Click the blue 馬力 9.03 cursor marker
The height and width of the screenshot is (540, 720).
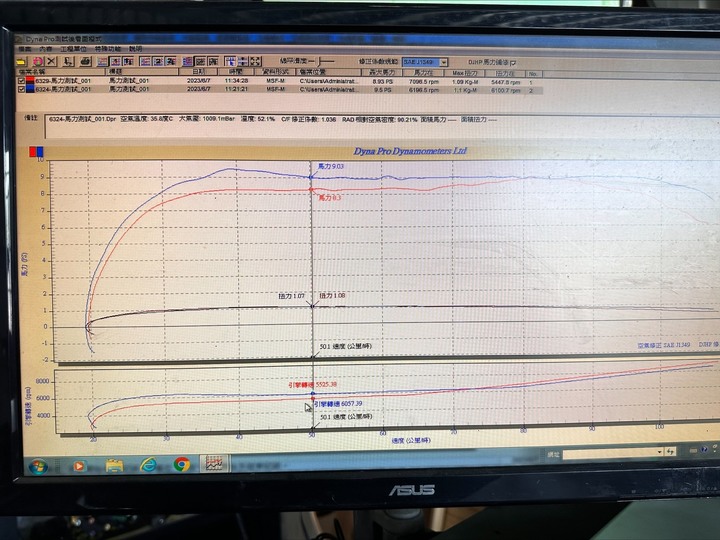(311, 177)
